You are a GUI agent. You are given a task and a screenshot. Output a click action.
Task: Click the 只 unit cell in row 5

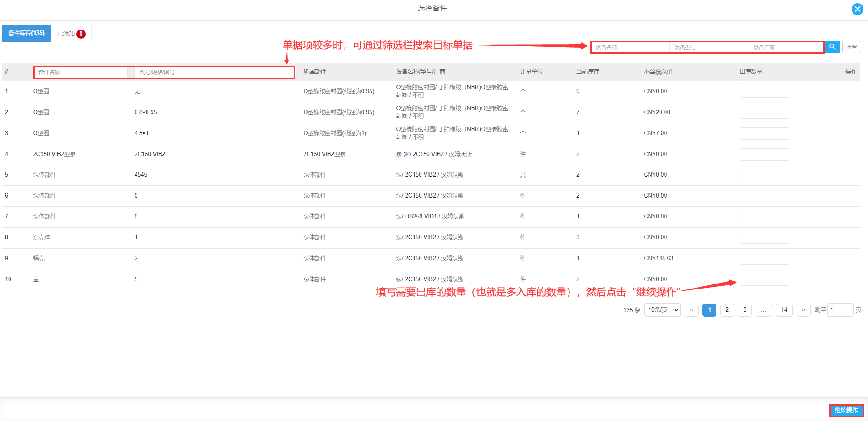point(523,175)
